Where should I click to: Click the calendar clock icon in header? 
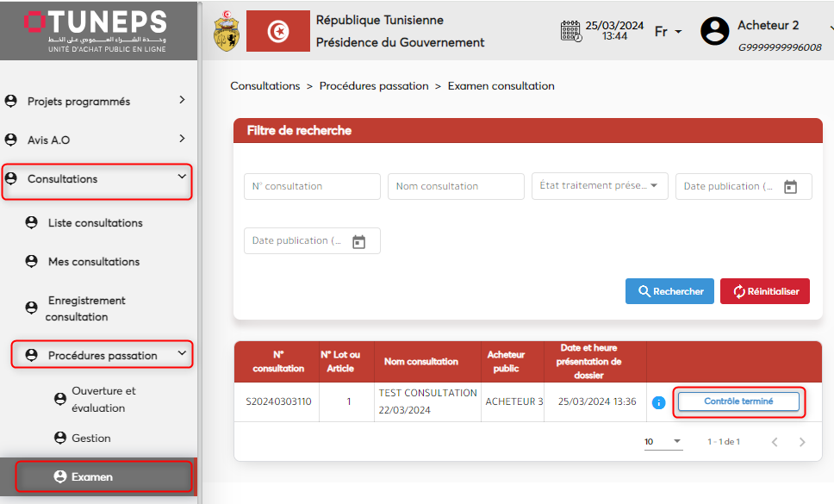pos(570,31)
